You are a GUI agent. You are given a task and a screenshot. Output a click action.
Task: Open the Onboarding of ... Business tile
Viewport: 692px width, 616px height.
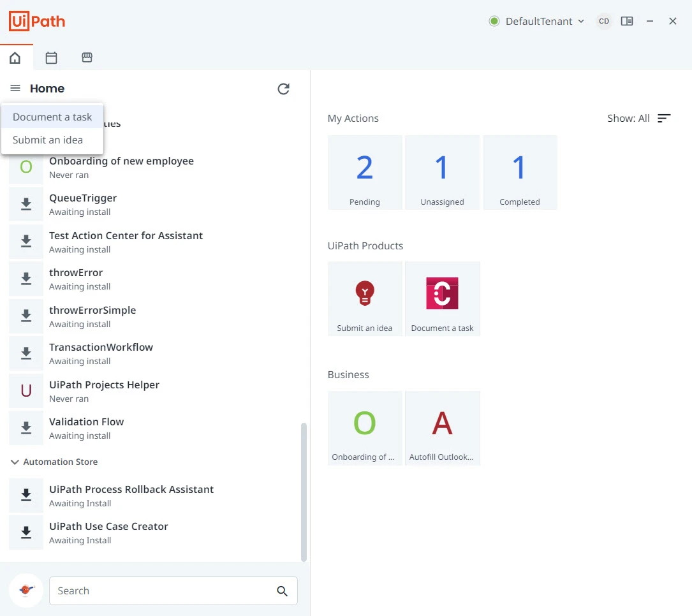tap(365, 428)
